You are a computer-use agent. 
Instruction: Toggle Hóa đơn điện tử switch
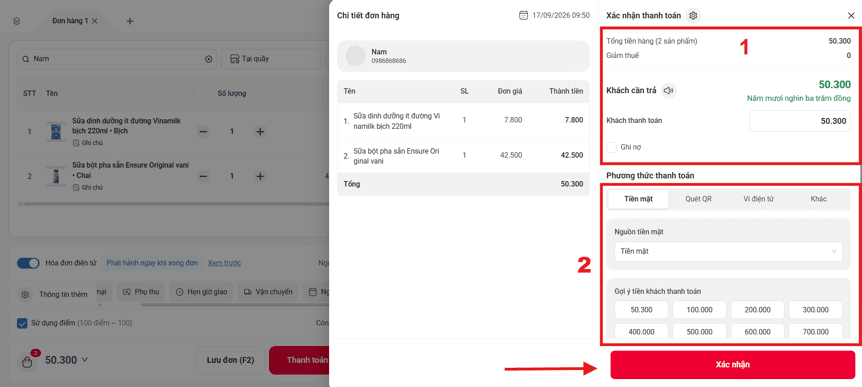(28, 263)
